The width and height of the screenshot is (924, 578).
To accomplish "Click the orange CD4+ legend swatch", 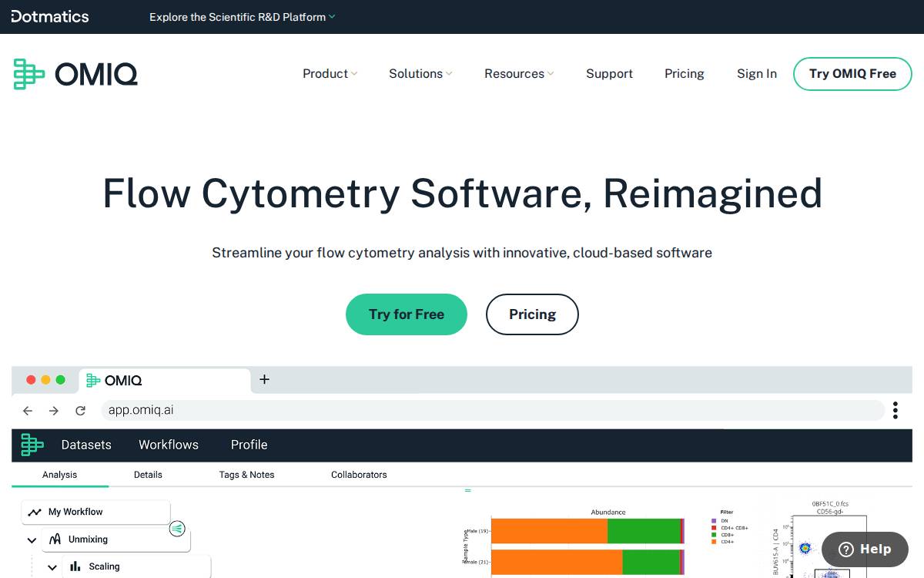I will [714, 542].
